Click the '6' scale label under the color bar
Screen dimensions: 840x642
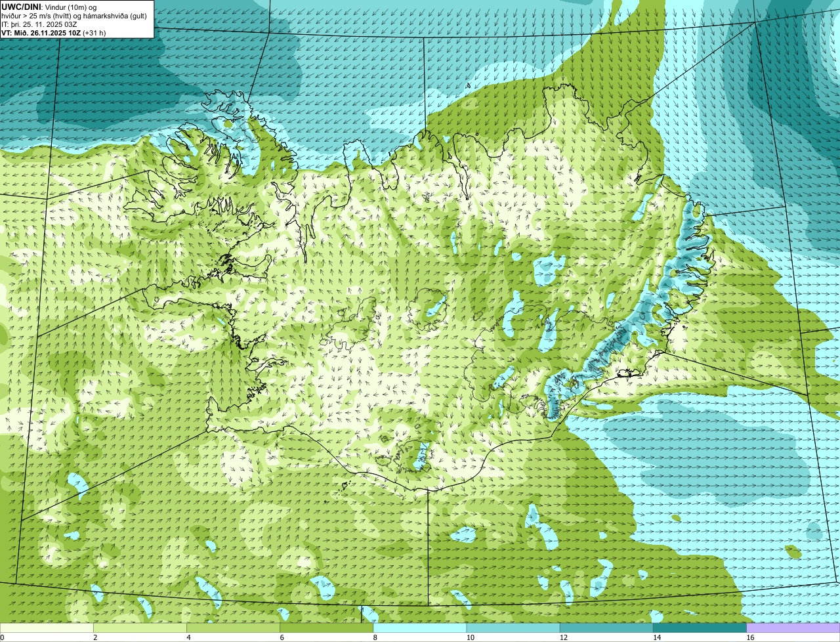[x=282, y=637]
